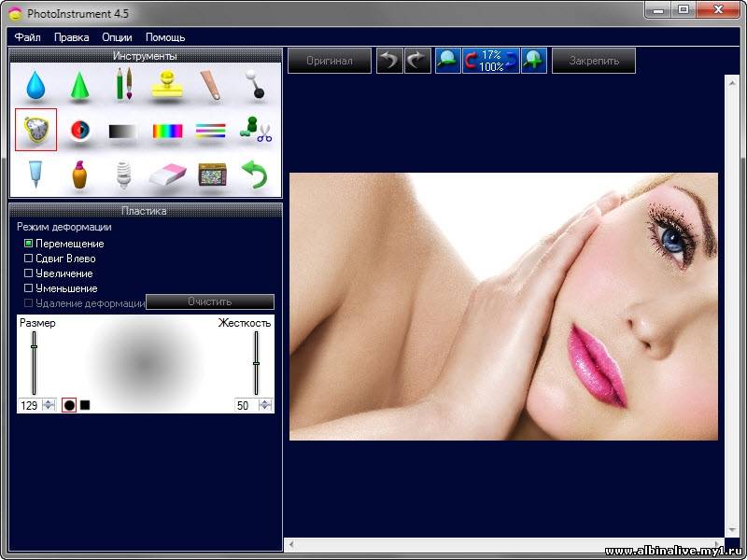The height and width of the screenshot is (560, 747).
Task: Select the melting clock Liquify tool
Action: pyautogui.click(x=35, y=130)
